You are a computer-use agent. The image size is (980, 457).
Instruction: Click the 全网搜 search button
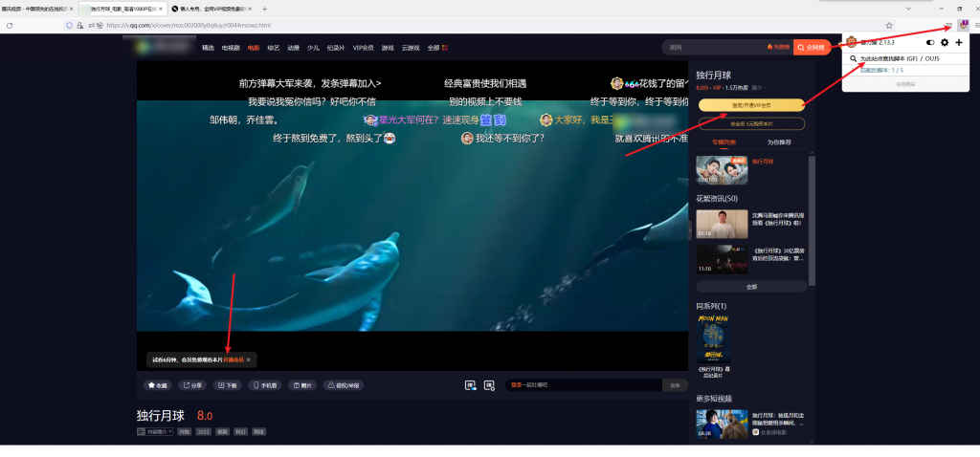[812, 48]
